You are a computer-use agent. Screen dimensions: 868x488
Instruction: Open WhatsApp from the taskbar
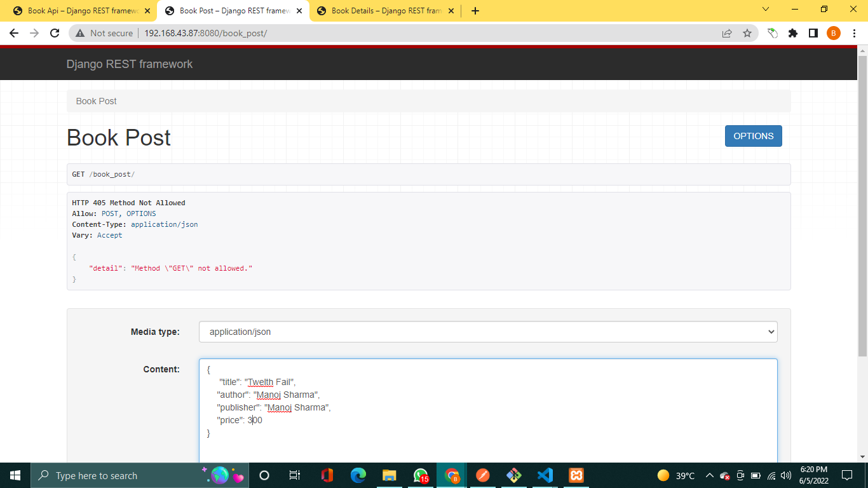pyautogui.click(x=421, y=475)
